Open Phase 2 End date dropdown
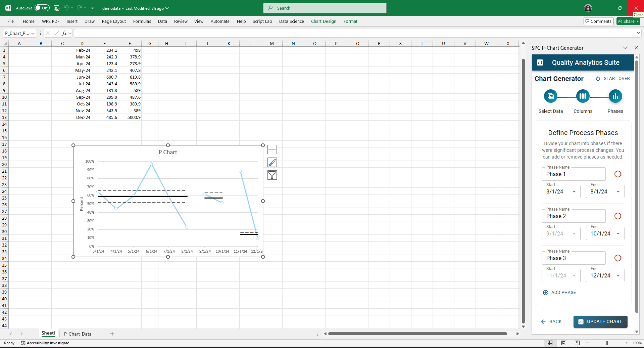 pyautogui.click(x=605, y=233)
